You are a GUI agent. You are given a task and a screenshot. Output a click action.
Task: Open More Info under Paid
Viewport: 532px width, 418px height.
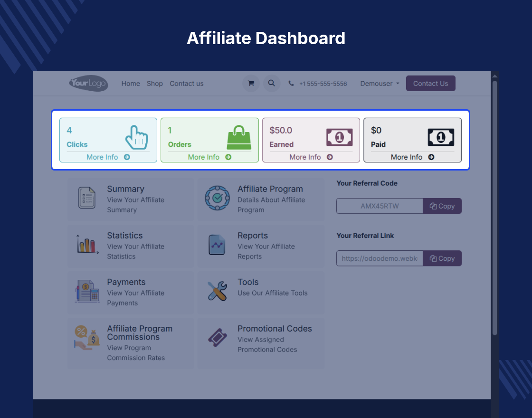(x=412, y=157)
